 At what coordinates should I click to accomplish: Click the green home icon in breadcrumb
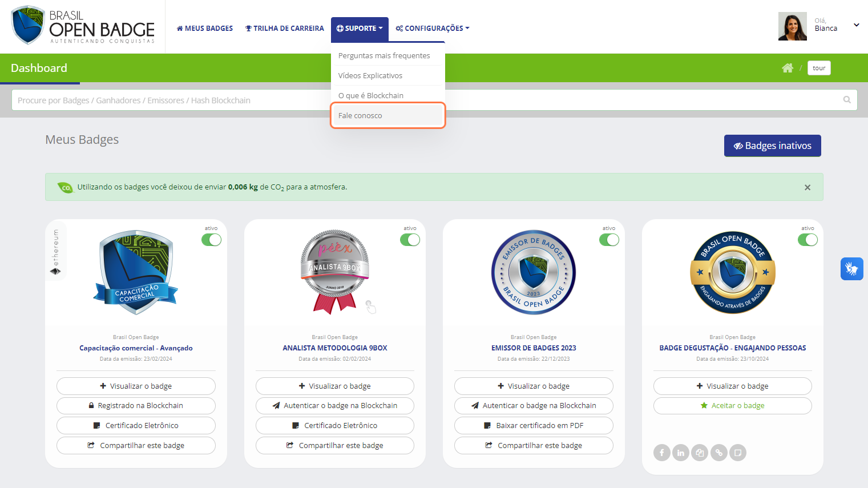tap(788, 68)
